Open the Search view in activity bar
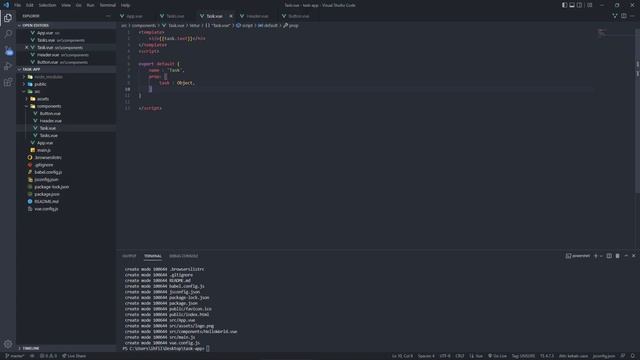 pyautogui.click(x=8, y=34)
